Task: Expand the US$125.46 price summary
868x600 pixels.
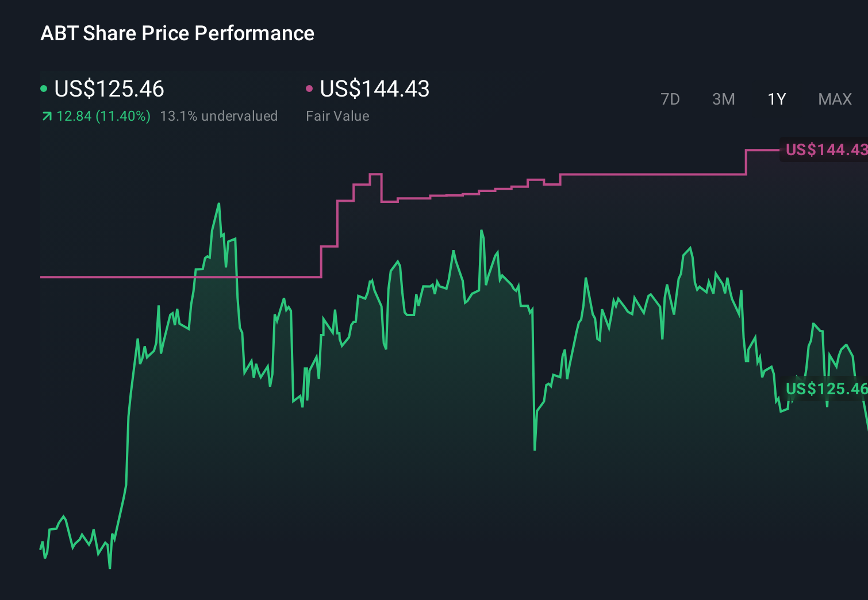Action: (109, 89)
